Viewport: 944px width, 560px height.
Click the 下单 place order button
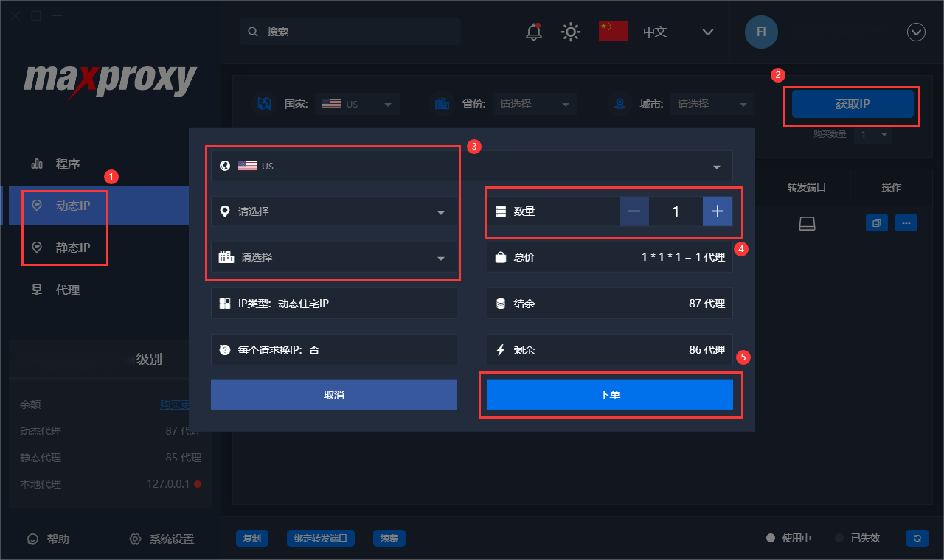coord(610,395)
